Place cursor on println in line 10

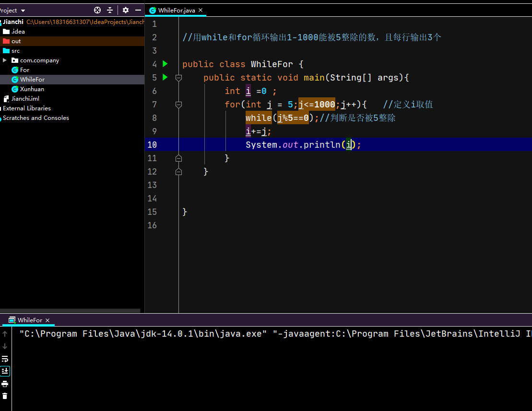coord(321,145)
